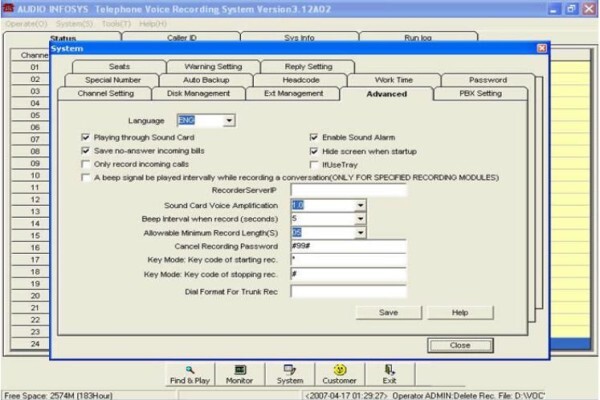This screenshot has width=600, height=400.
Task: Toggle Enable Sound Alarm checkbox
Action: [314, 137]
